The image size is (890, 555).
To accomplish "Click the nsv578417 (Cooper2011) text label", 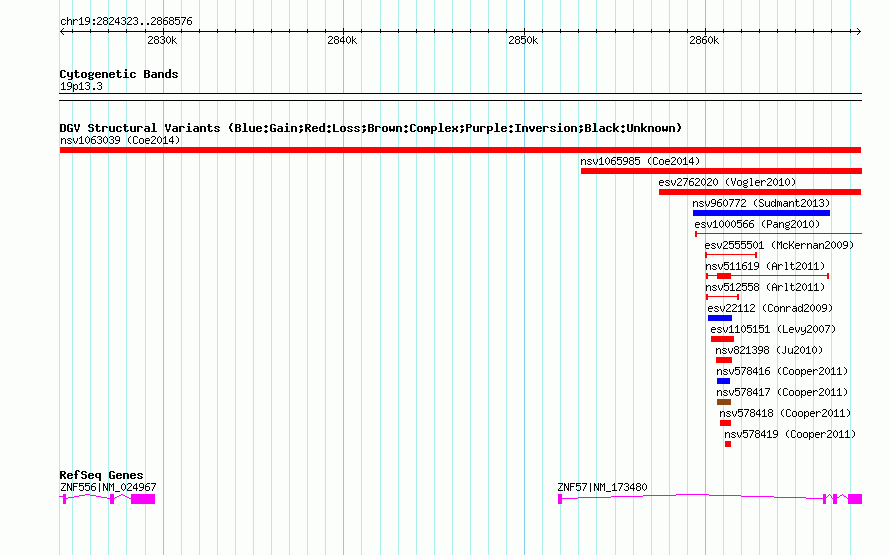I will pos(782,392).
